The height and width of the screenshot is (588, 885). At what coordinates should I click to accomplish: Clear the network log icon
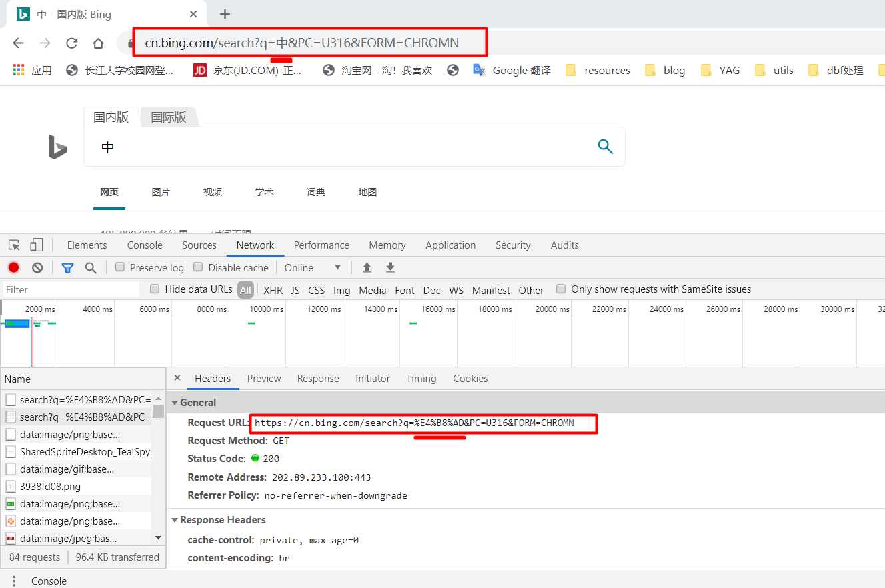tap(37, 267)
